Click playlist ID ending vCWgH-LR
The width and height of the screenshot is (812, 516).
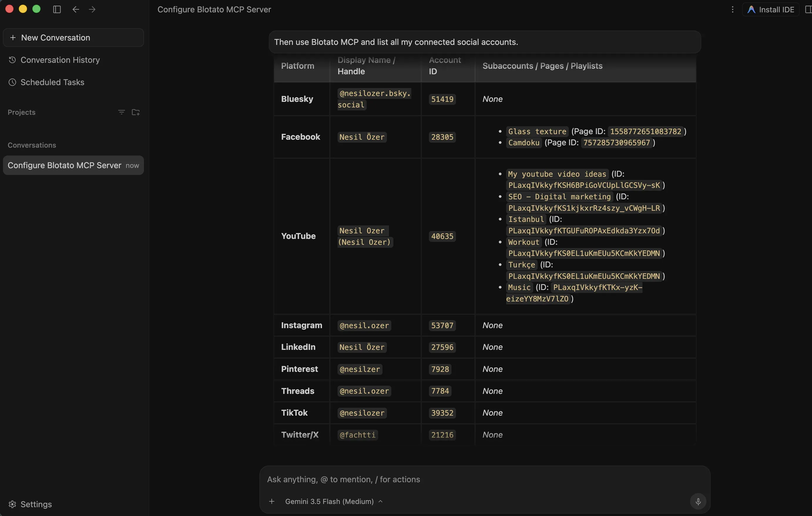(x=584, y=208)
